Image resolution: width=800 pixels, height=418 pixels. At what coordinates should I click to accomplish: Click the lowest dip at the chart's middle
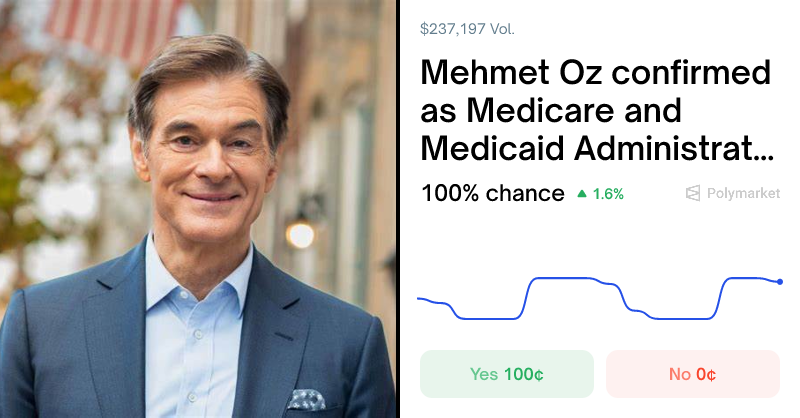(x=680, y=318)
